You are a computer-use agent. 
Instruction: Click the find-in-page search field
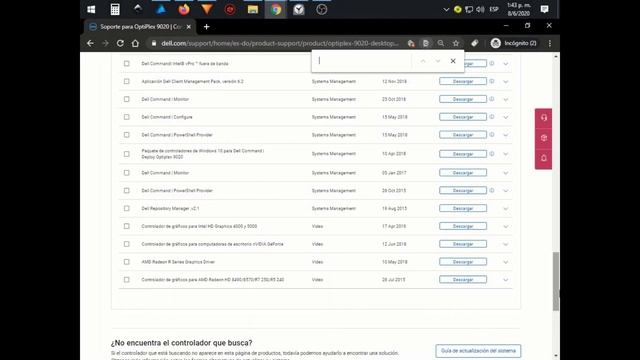point(363,61)
